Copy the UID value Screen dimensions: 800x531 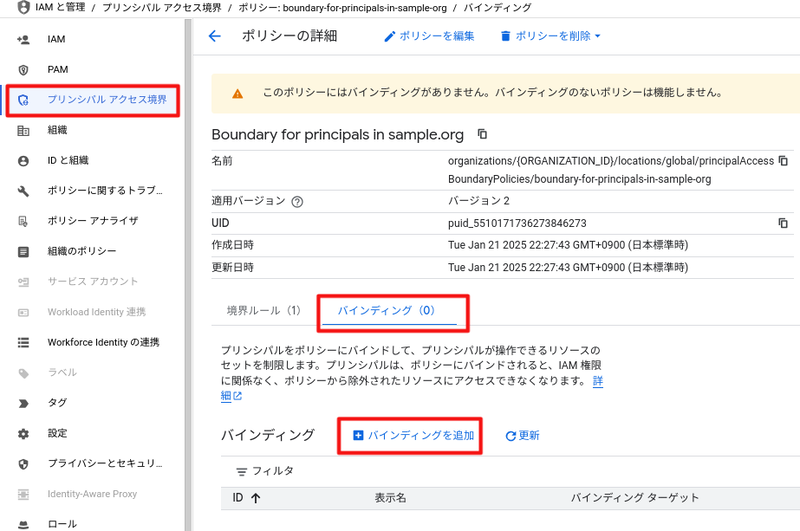(x=783, y=223)
